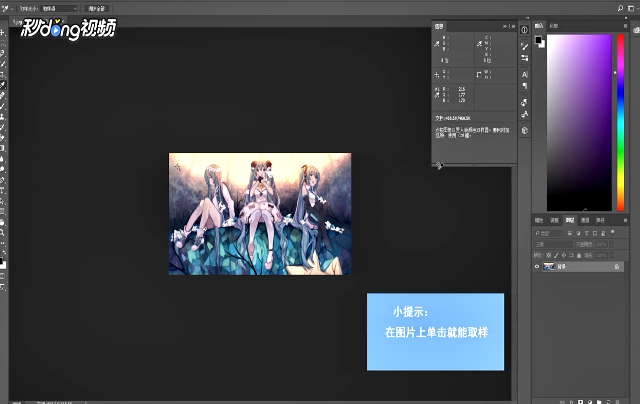Viewport: 640px width, 404px height.
Task: Toggle the type layer filter icon
Action: pos(587,233)
